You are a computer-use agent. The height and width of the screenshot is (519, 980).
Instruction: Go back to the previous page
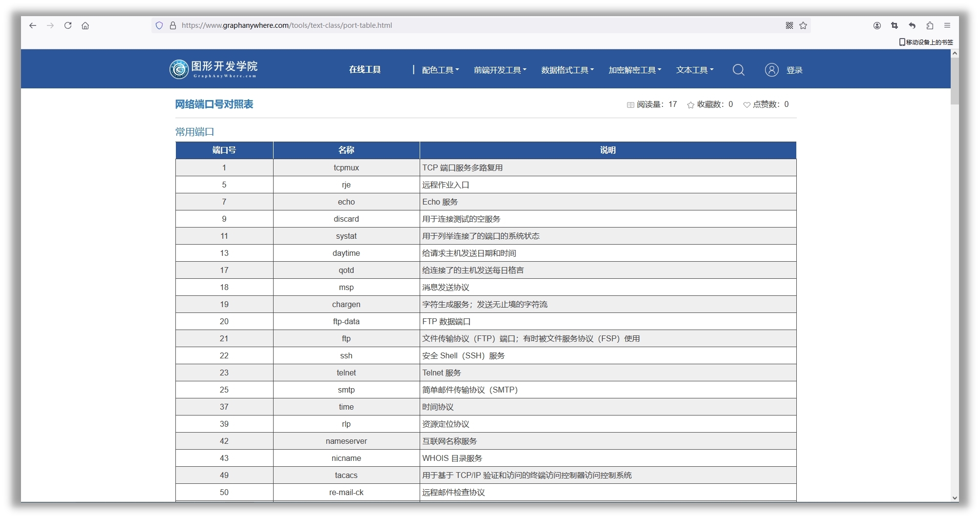33,25
